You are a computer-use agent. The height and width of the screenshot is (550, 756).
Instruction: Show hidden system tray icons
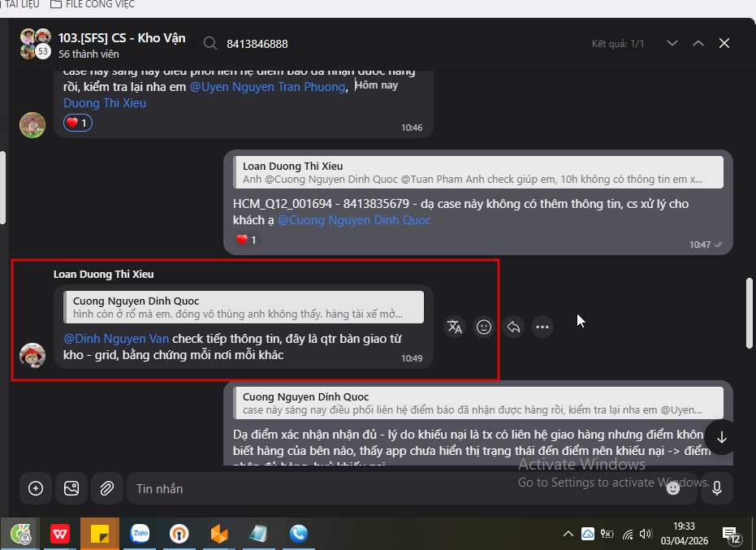click(568, 534)
